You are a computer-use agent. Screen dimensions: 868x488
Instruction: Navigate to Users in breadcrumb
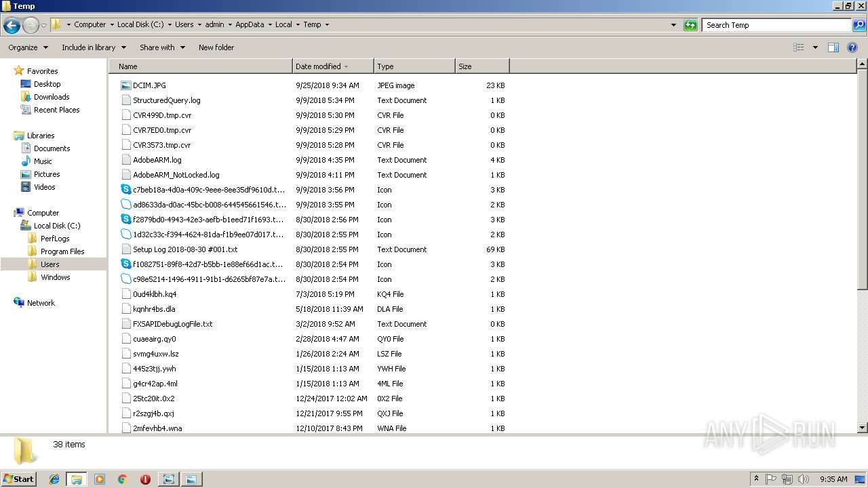(x=184, y=24)
